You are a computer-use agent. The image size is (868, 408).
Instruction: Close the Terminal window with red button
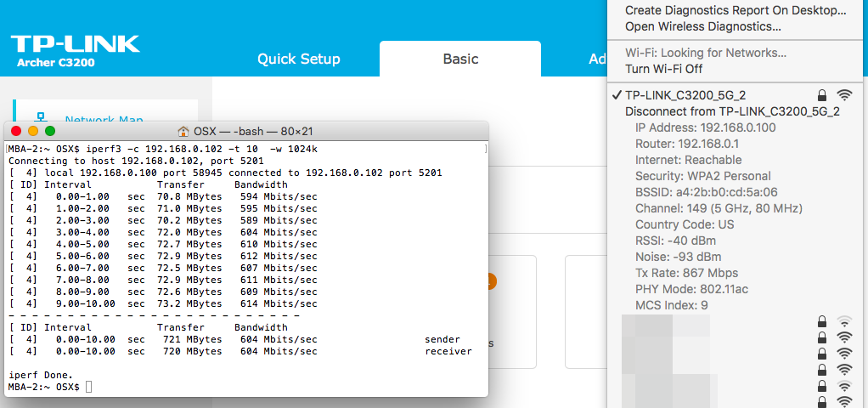(17, 131)
